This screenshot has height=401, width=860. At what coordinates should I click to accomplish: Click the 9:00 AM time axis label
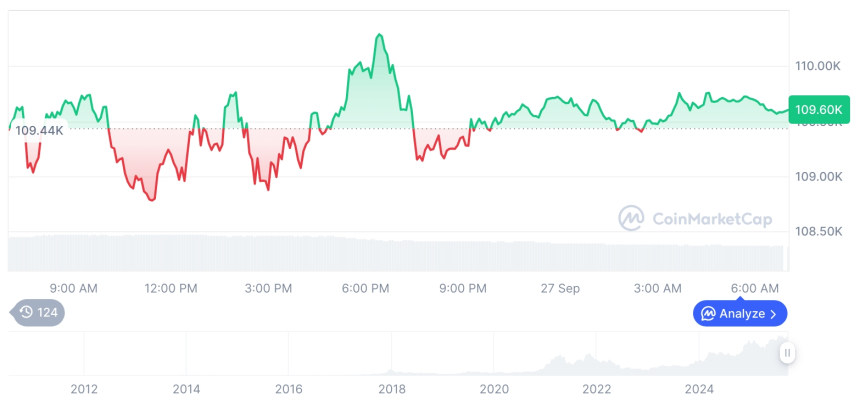coord(73,288)
